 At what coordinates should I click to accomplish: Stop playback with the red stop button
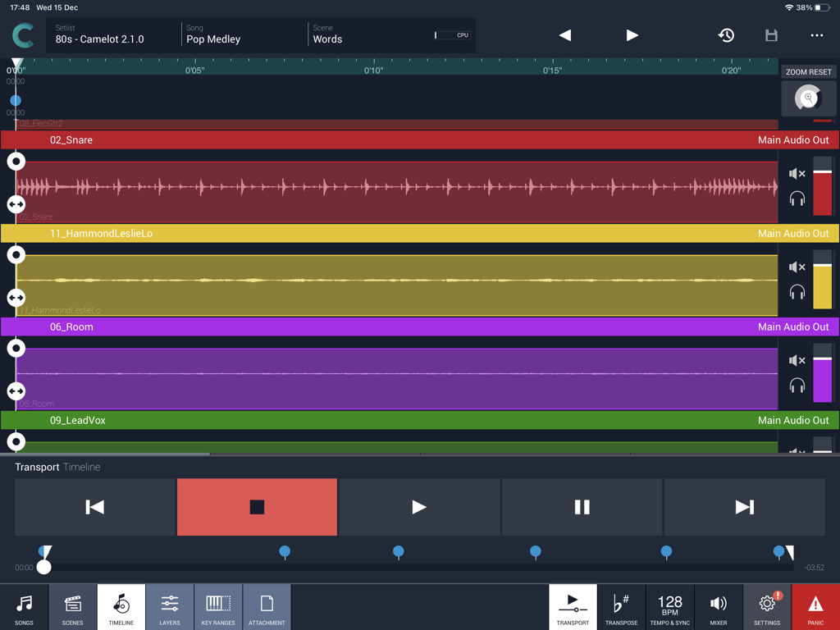[256, 507]
